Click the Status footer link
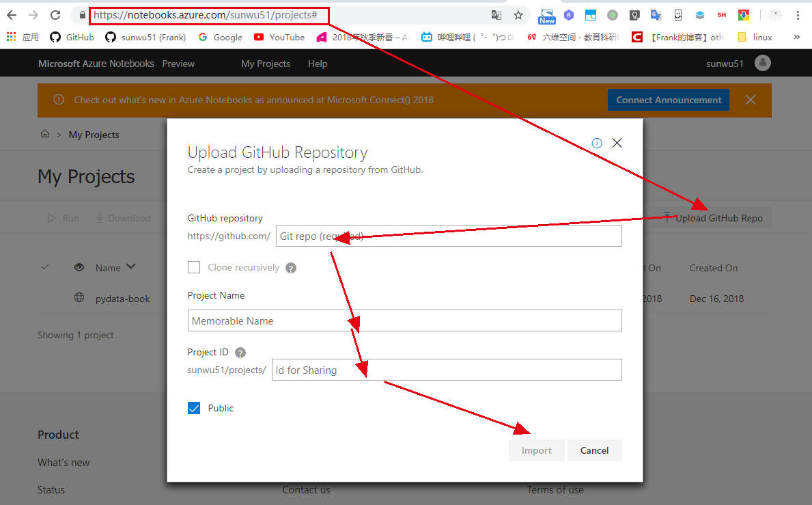This screenshot has width=812, height=505. click(x=51, y=490)
